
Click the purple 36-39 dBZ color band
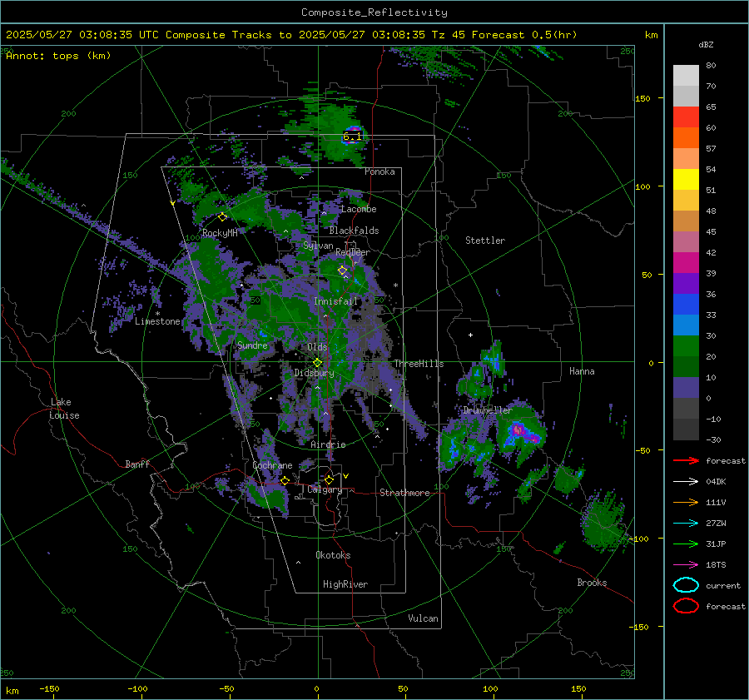[x=686, y=283]
